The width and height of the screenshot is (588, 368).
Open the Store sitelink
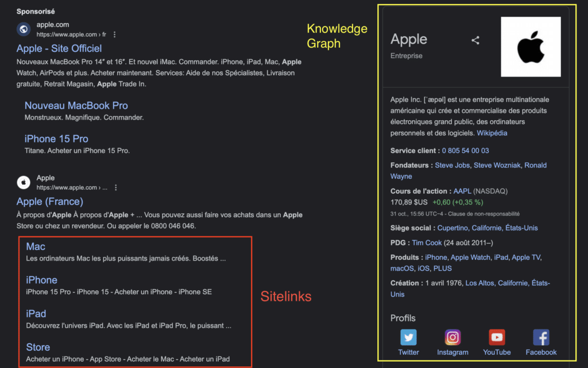(38, 347)
